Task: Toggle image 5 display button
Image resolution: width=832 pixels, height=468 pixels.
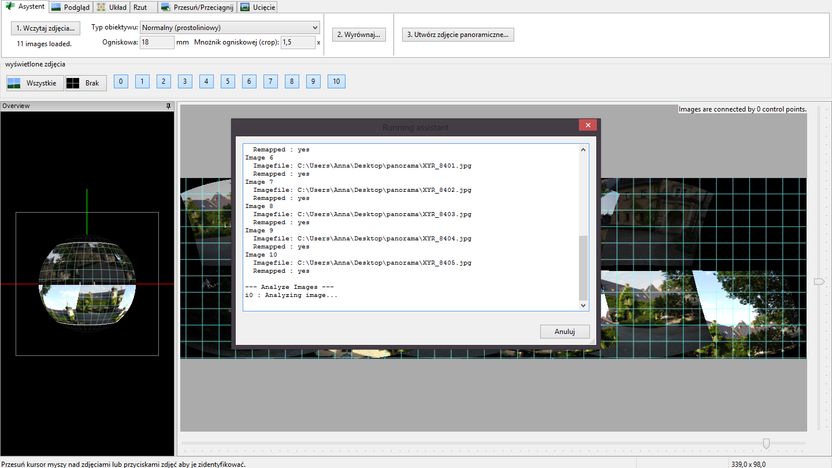Action: pos(228,81)
